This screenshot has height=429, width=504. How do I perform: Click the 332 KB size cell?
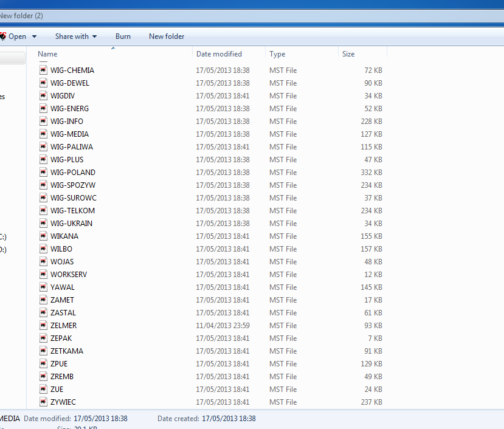click(371, 172)
